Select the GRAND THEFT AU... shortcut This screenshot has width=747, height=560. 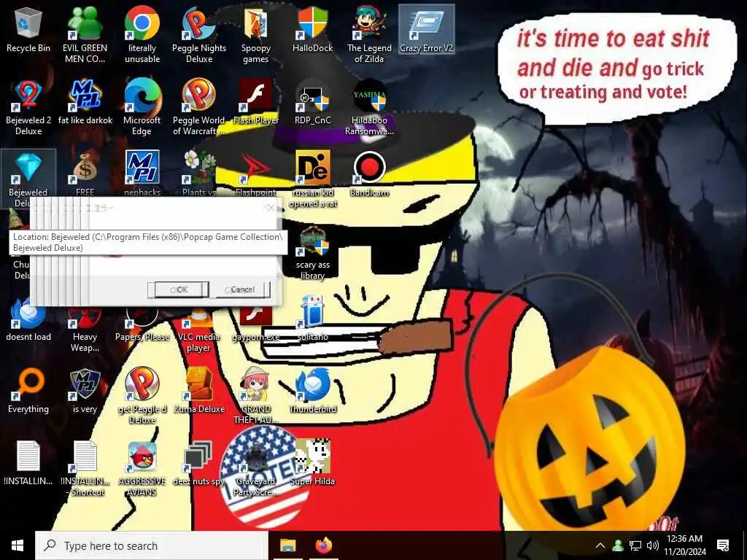click(256, 396)
